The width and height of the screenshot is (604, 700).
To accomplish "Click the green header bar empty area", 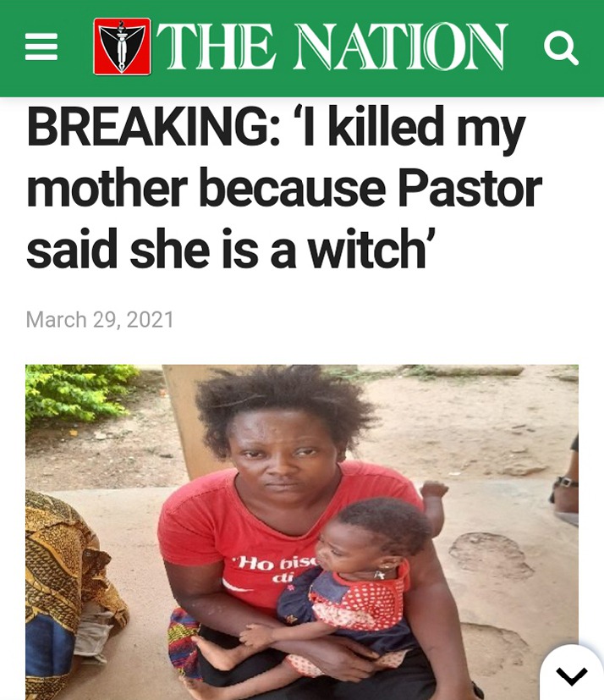I will pyautogui.click(x=524, y=85).
